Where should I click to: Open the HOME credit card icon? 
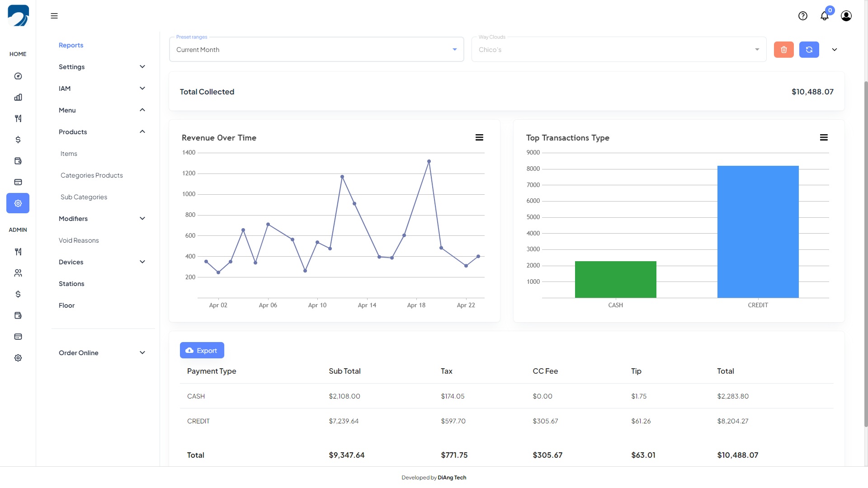[x=18, y=182]
